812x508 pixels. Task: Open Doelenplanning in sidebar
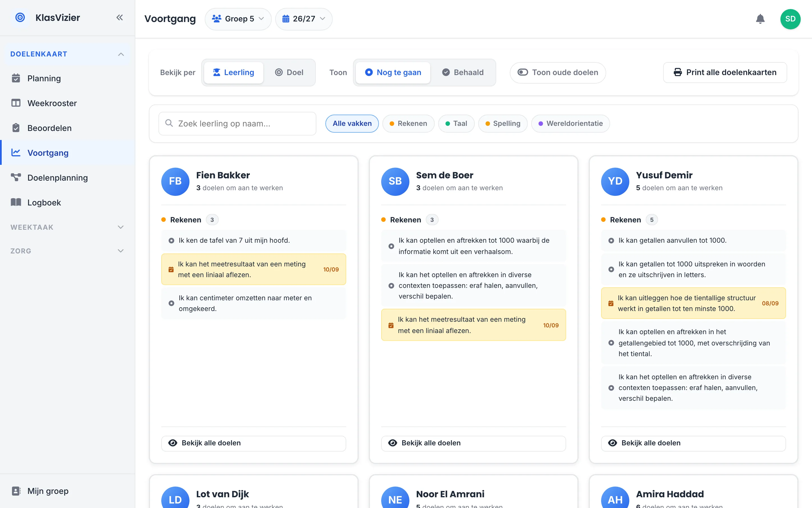click(67, 178)
